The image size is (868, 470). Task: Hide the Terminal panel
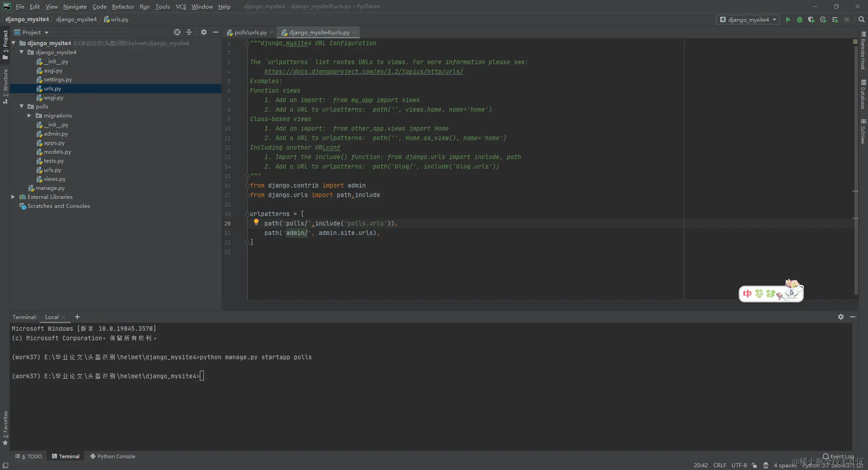click(x=853, y=317)
